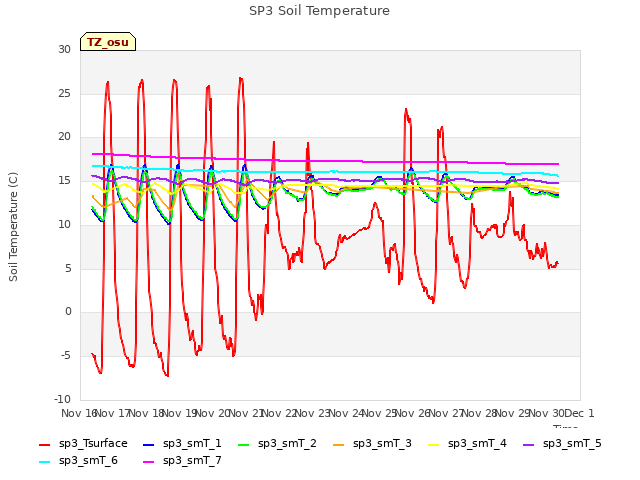Toggle sp3_Tsurface legend entry
Viewport: 640px width, 480px height.
83,443
